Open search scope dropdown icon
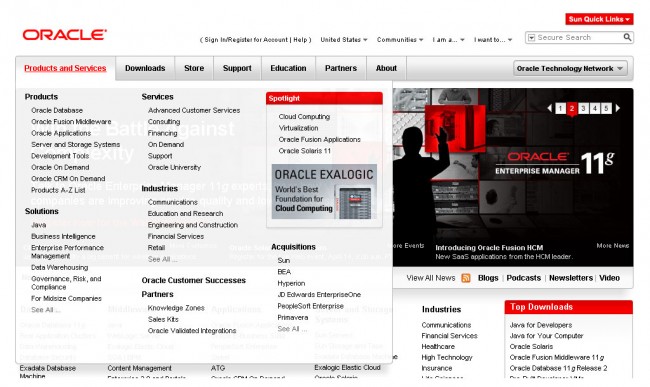Viewport: 650px width, 387px height. pos(531,38)
